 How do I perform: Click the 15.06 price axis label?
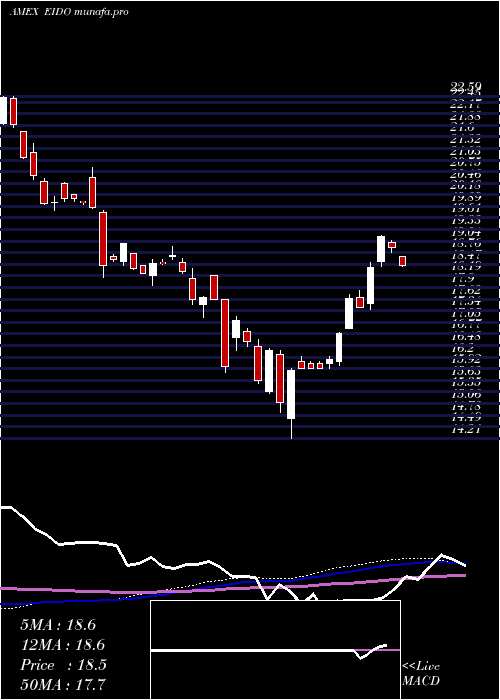(466, 395)
